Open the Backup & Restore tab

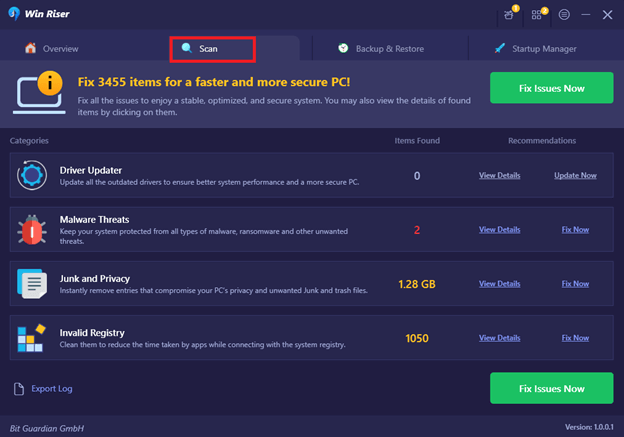click(381, 48)
